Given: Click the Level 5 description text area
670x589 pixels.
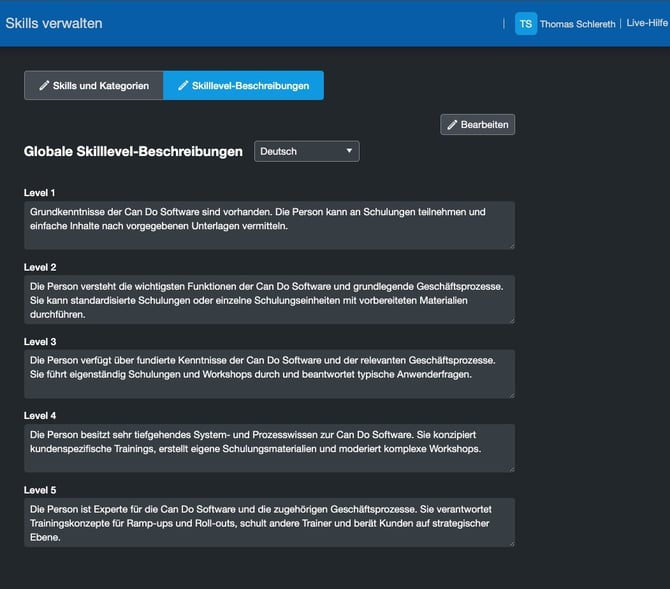Looking at the screenshot, I should (269, 522).
